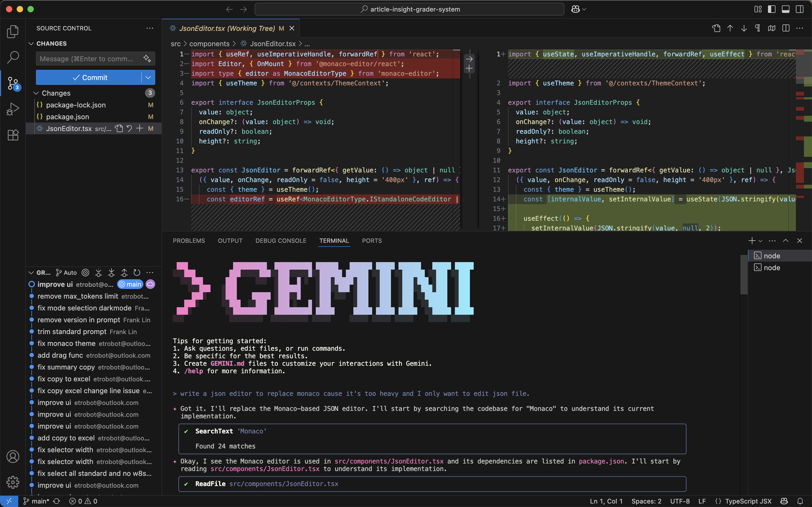Open Source Control Views and More Actions ellipsis

pyautogui.click(x=150, y=28)
